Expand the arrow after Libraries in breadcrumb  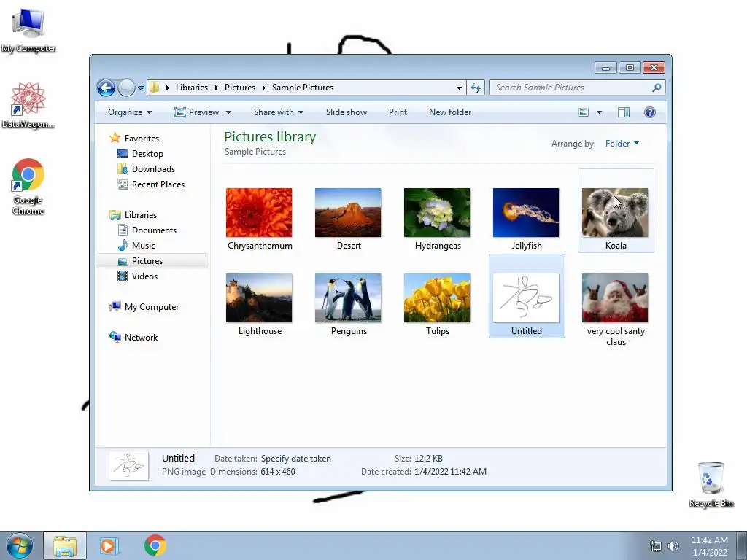[216, 87]
